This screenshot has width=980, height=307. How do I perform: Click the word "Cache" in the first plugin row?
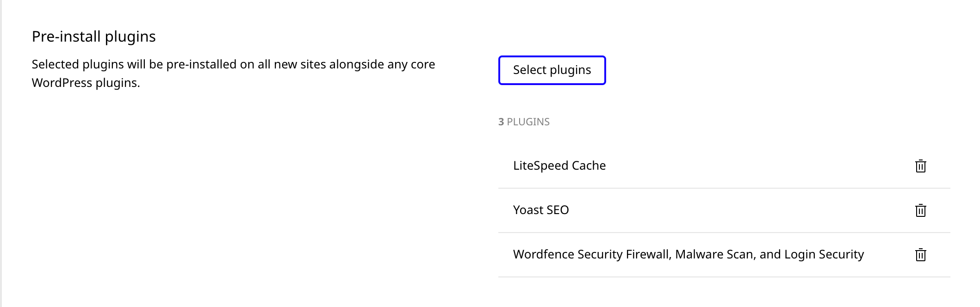click(589, 166)
